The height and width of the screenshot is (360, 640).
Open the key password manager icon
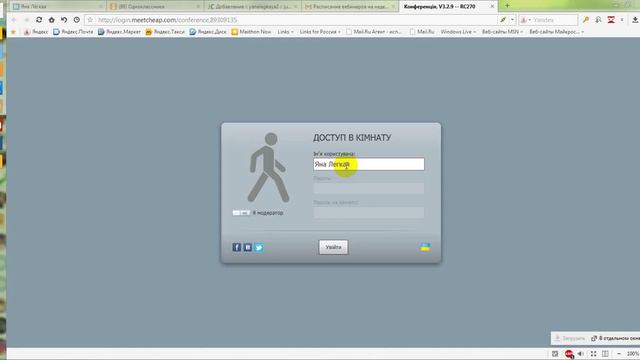tap(586, 20)
